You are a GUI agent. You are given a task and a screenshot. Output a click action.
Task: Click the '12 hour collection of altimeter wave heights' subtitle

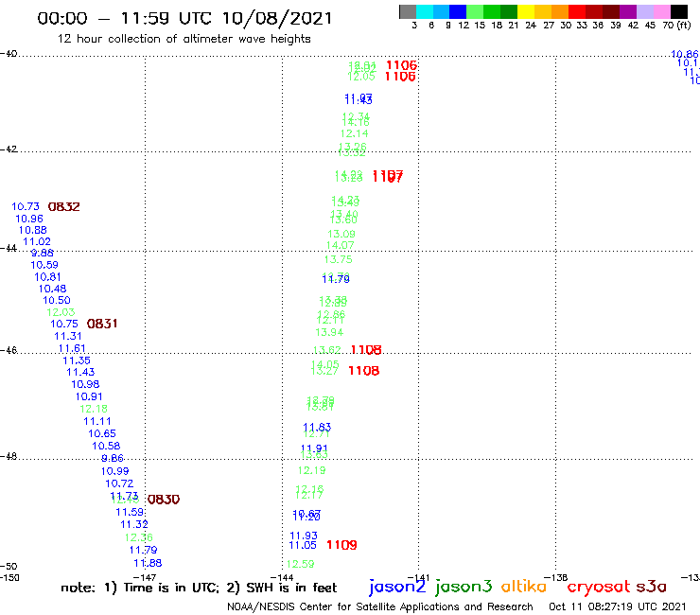pos(184,39)
